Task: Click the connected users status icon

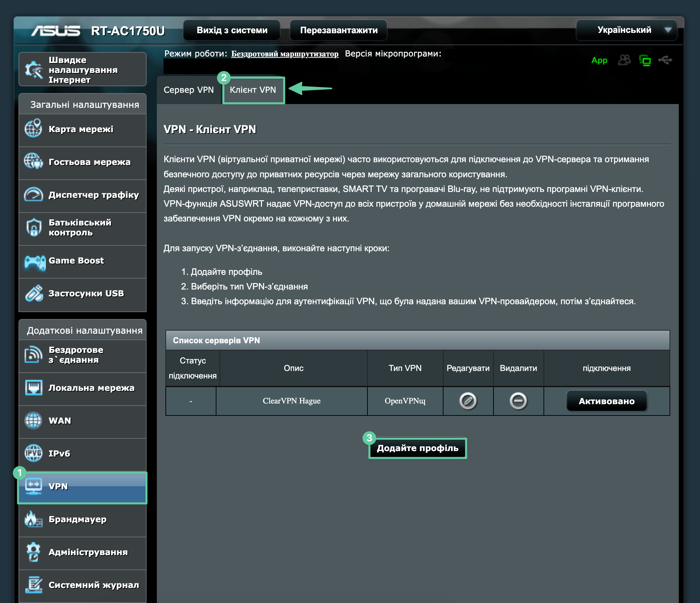Action: [x=624, y=60]
